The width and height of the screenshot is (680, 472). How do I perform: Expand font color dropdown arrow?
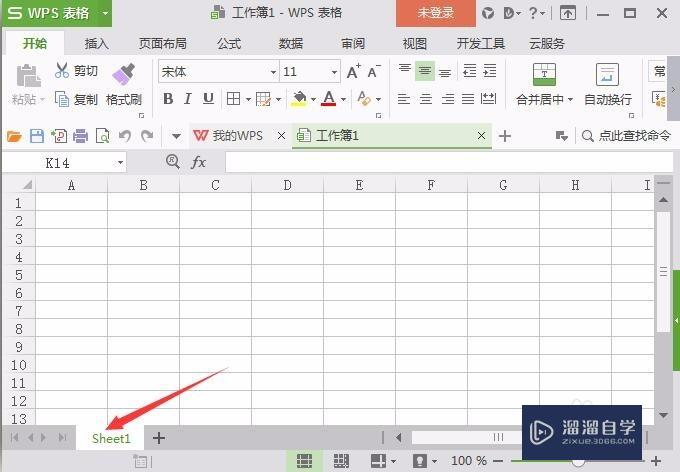coord(343,99)
